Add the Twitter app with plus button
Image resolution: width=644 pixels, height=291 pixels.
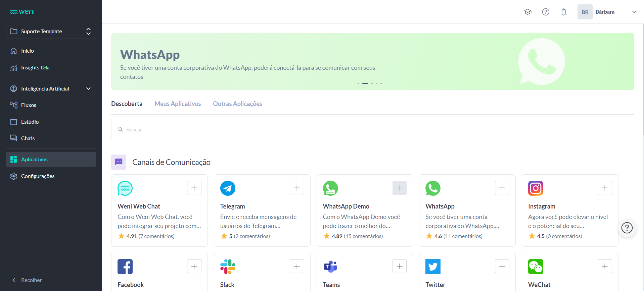(x=502, y=266)
